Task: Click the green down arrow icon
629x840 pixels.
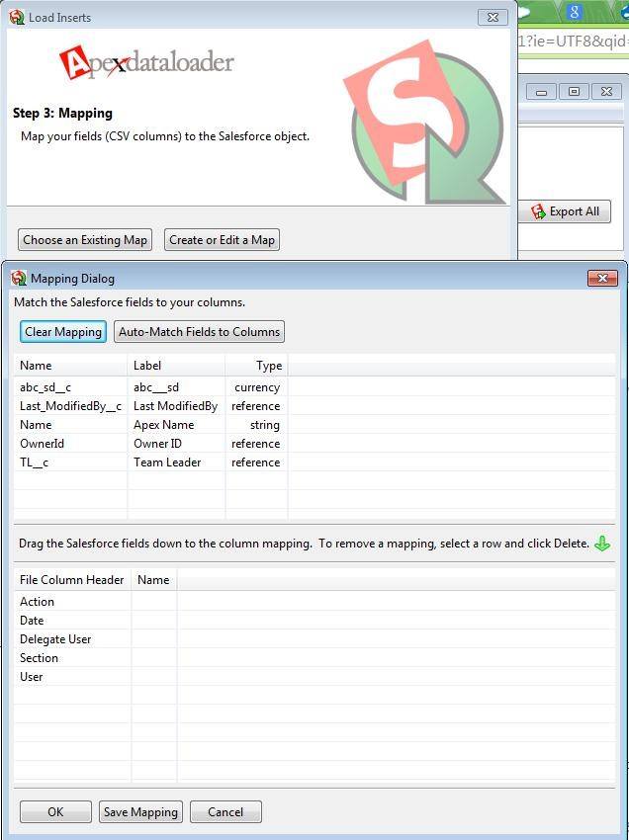Action: (602, 544)
